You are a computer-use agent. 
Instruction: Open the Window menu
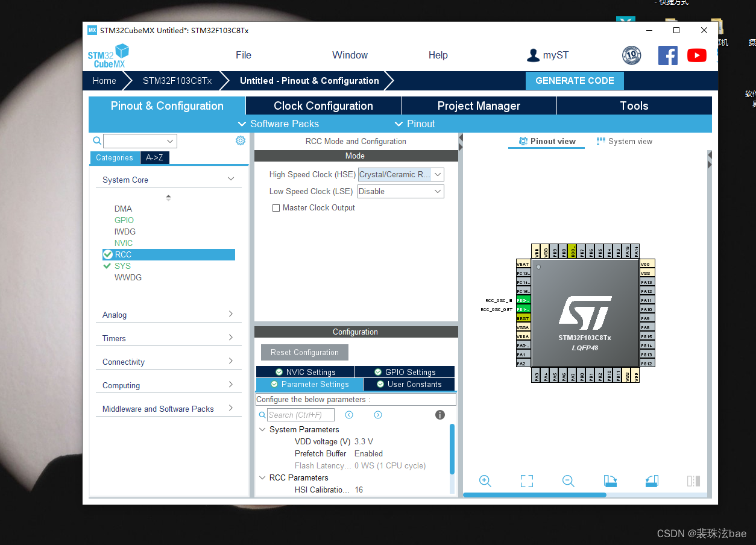[x=350, y=55]
